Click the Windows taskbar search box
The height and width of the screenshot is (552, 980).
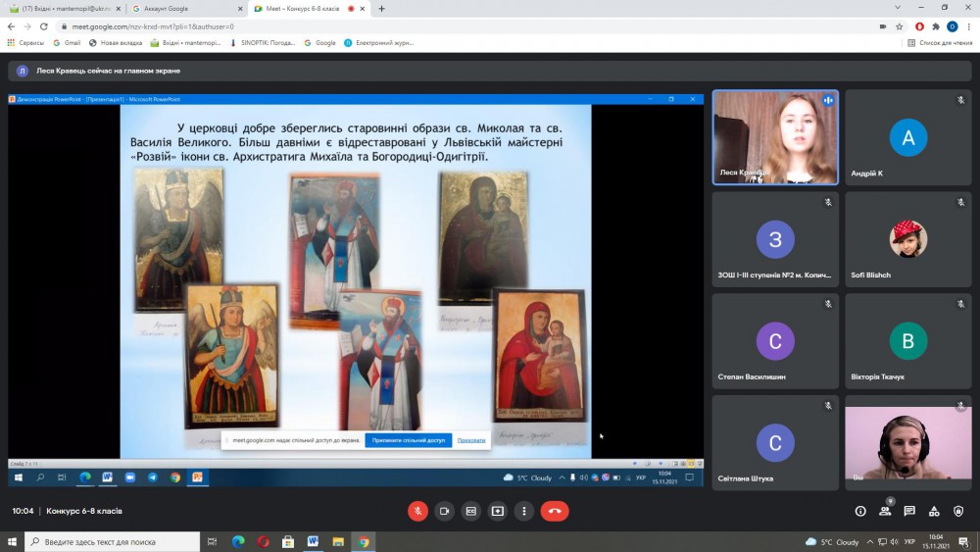[113, 541]
